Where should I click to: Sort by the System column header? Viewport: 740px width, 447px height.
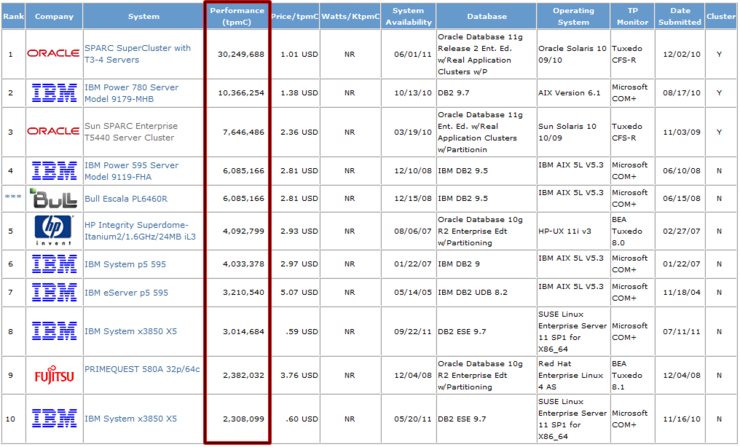(143, 16)
